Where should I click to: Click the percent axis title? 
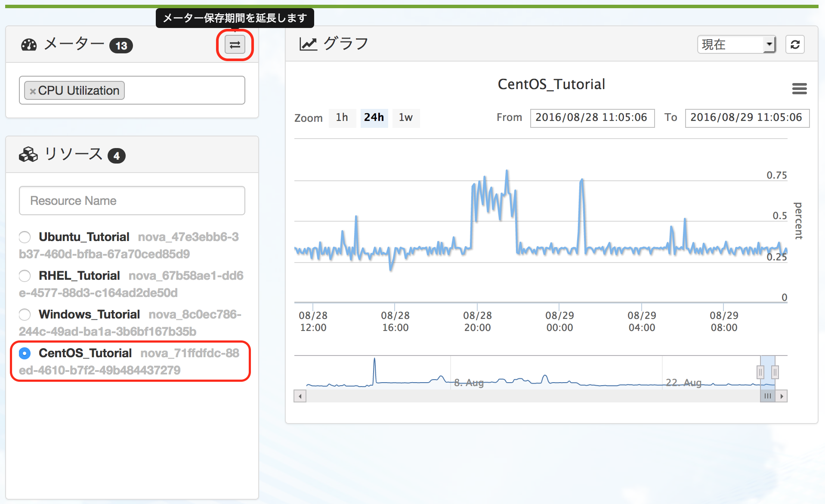798,221
